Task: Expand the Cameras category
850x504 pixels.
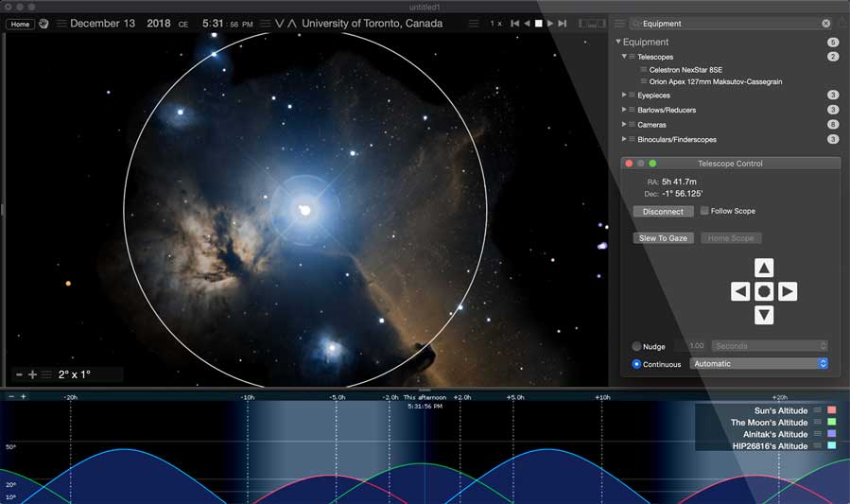Action: pos(624,125)
